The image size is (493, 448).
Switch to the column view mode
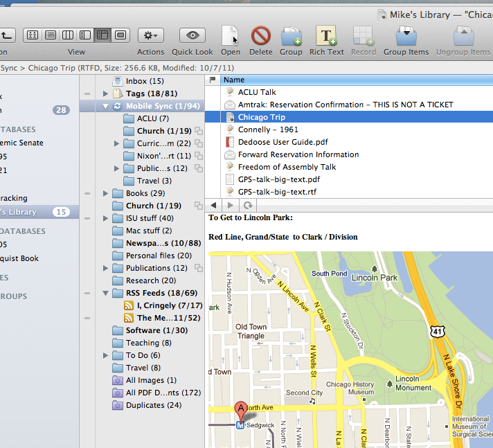68,35
